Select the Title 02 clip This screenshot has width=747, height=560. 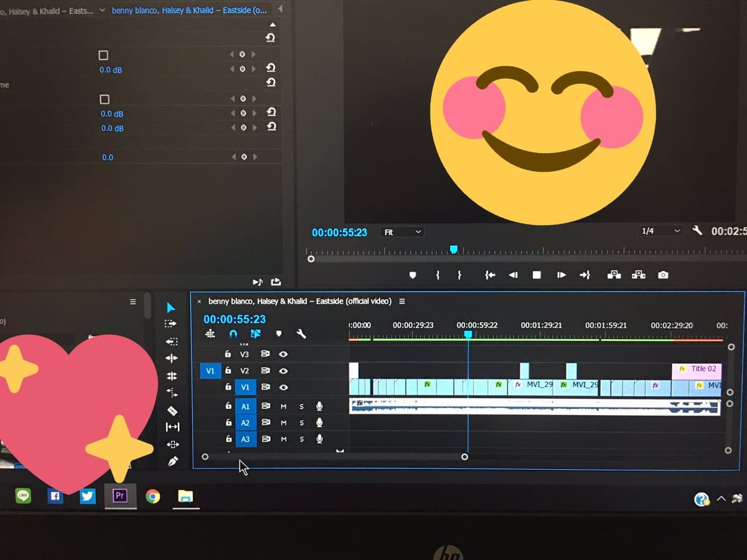[x=697, y=371]
